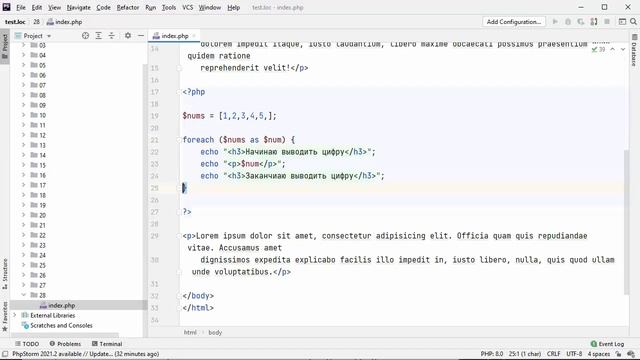Go to previous highlighted problem arrow
This screenshot has width=640, height=360.
613,49
